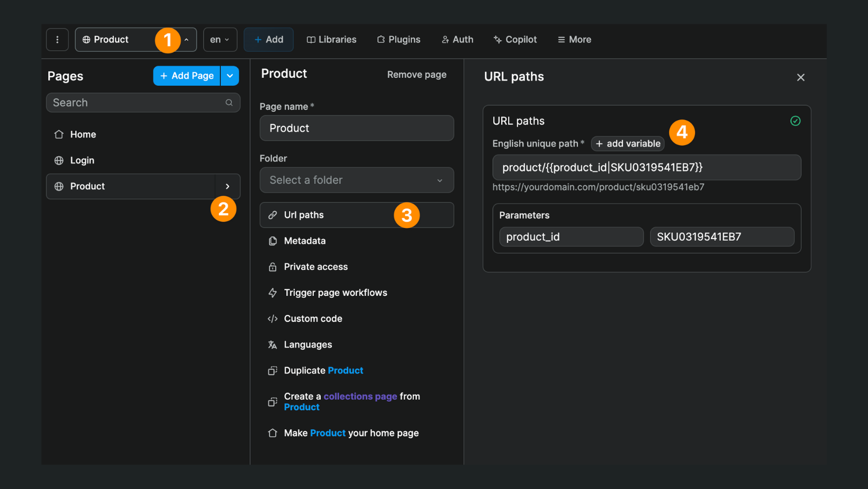The image size is (868, 489).
Task: Open the Copilot feature
Action: pos(514,39)
